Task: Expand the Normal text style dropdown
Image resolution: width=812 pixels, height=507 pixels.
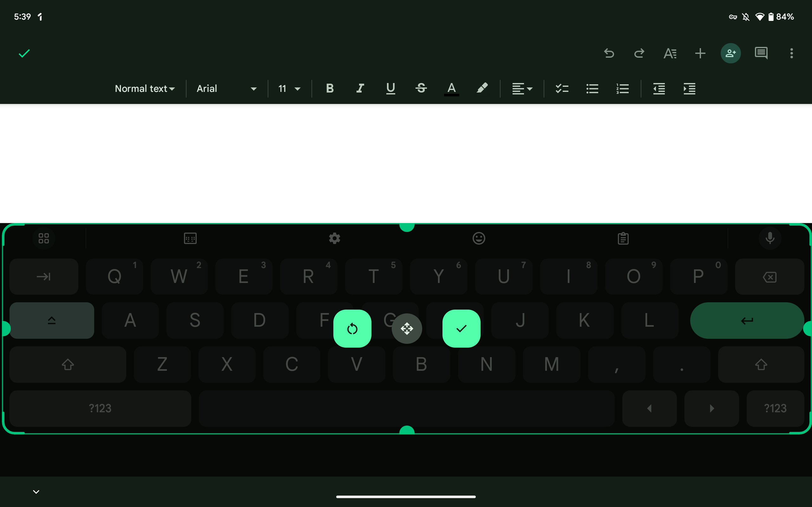Action: click(x=144, y=88)
